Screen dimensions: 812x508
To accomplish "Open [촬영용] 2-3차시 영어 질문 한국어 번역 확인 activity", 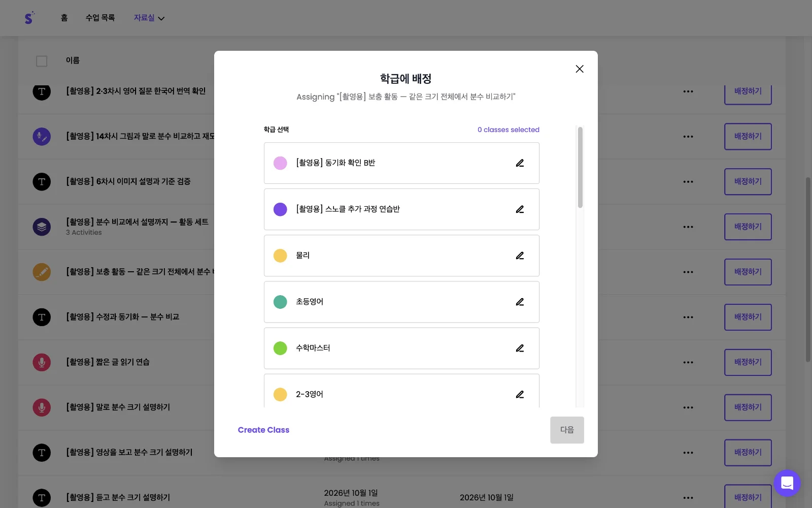I will (136, 91).
